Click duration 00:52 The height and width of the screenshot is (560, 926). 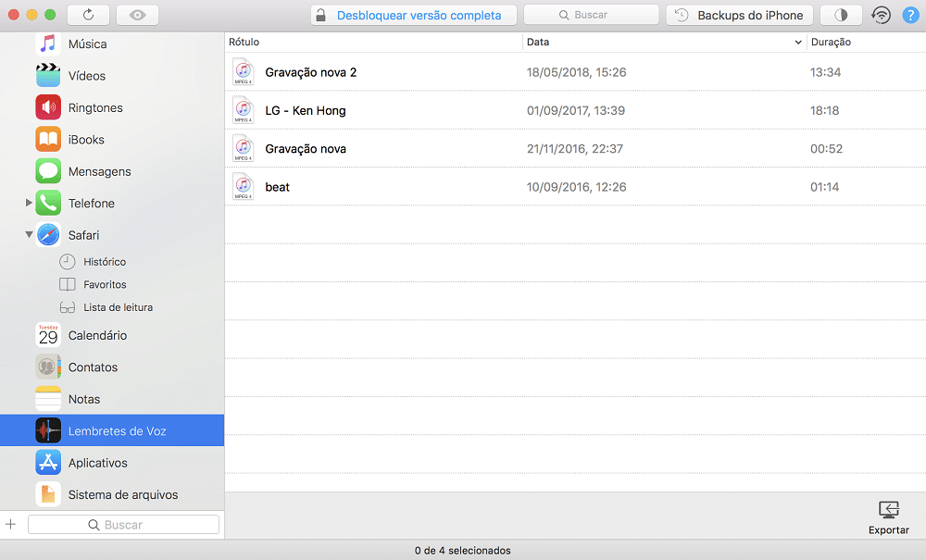[826, 149]
